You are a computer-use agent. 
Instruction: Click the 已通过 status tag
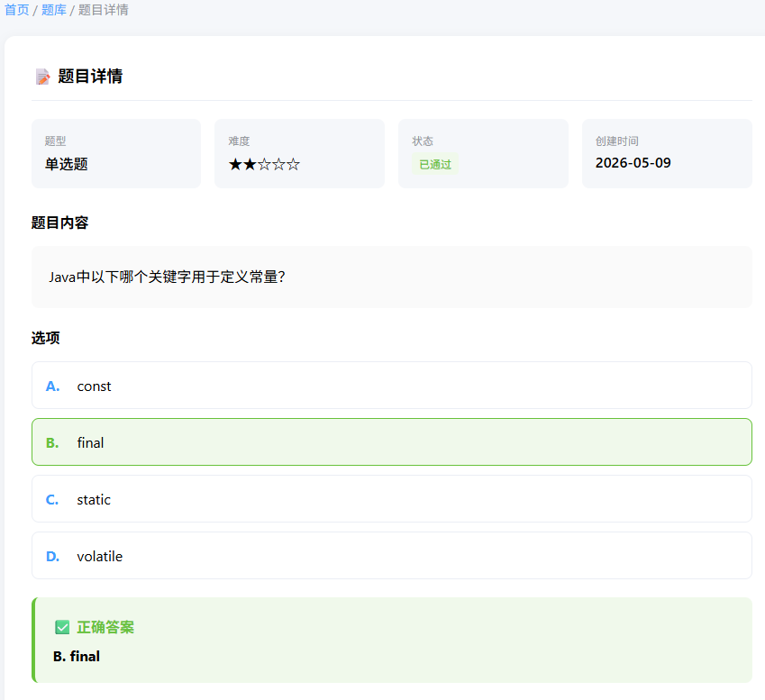point(435,164)
